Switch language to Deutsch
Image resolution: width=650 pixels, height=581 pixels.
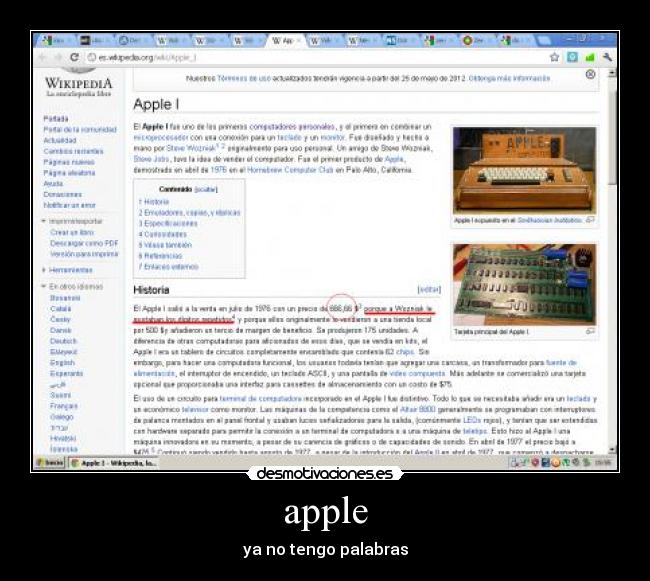click(63, 341)
